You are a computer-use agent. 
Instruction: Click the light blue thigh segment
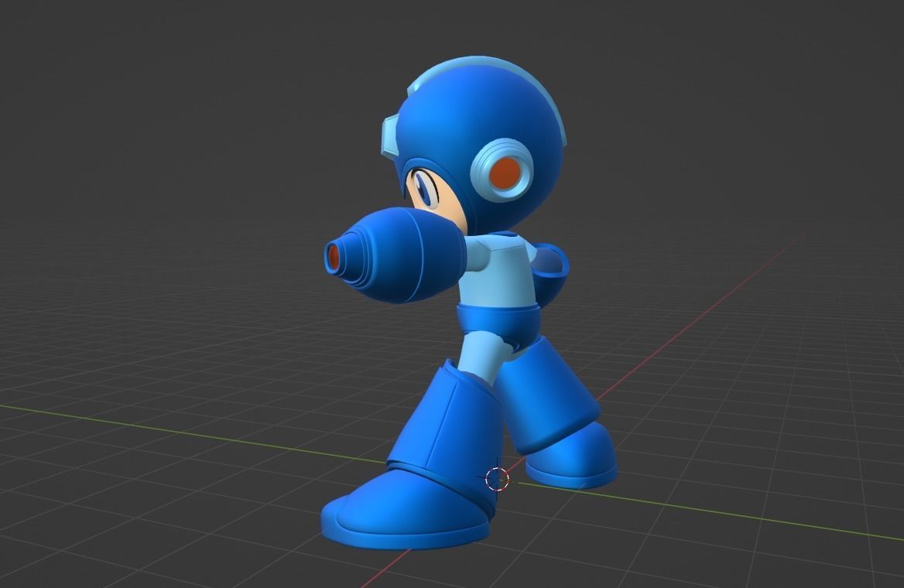483,355
